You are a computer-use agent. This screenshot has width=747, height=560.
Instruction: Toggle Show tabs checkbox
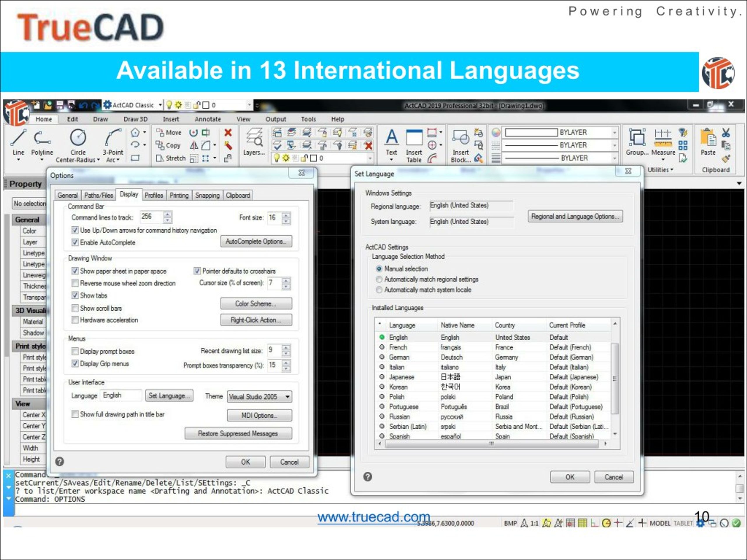coord(75,295)
